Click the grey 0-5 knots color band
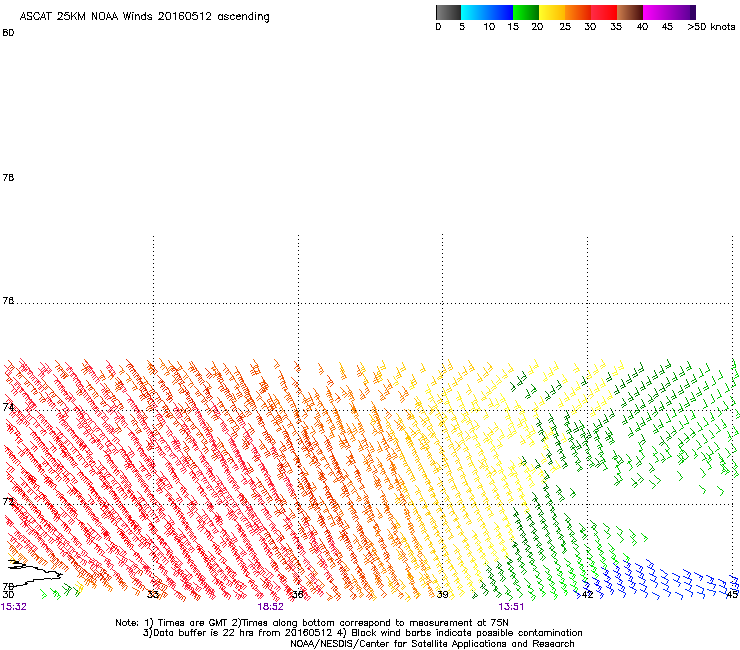The height and width of the screenshot is (650, 740). pyautogui.click(x=448, y=12)
